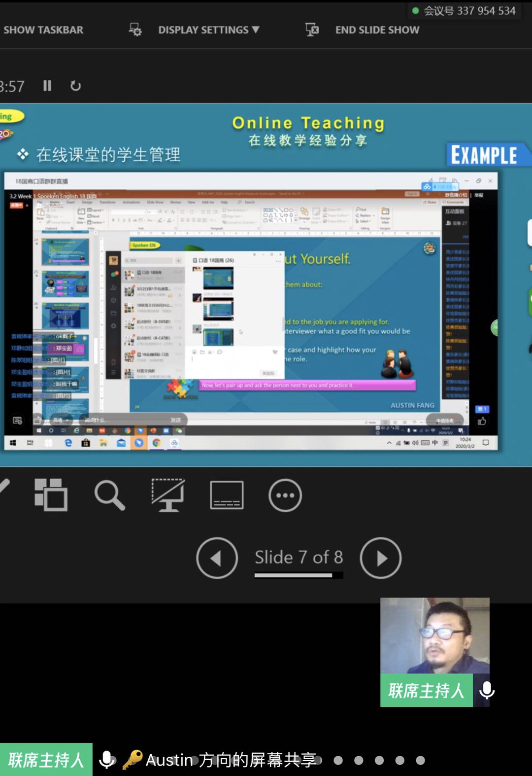532x776 pixels.
Task: Open the See All Slides grid
Action: coord(51,495)
